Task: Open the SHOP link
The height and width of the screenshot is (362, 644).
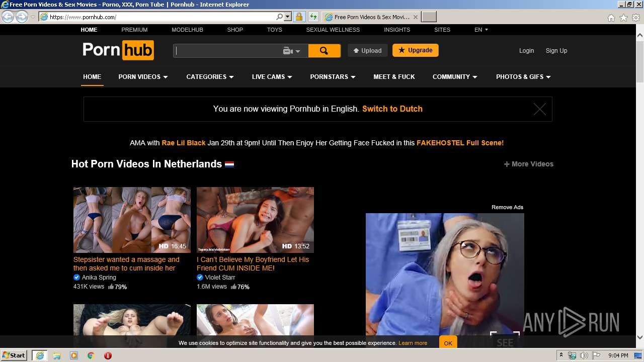Action: coord(235,30)
